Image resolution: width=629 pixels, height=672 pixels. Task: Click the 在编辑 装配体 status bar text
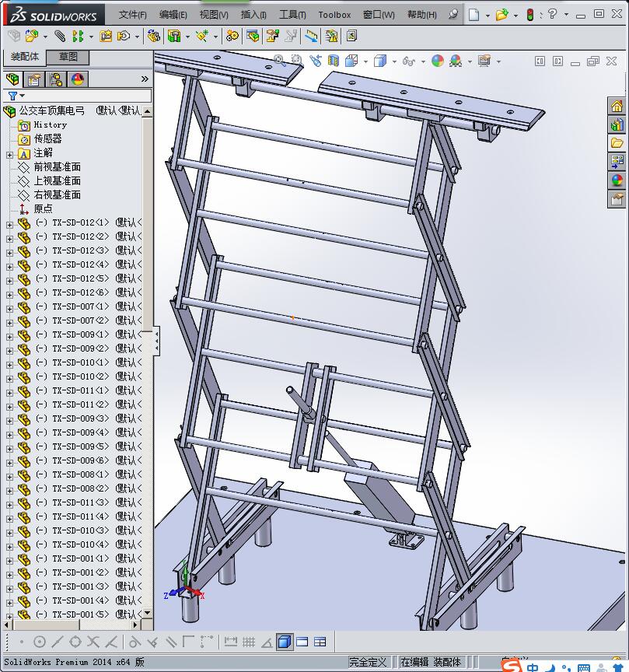[430, 662]
